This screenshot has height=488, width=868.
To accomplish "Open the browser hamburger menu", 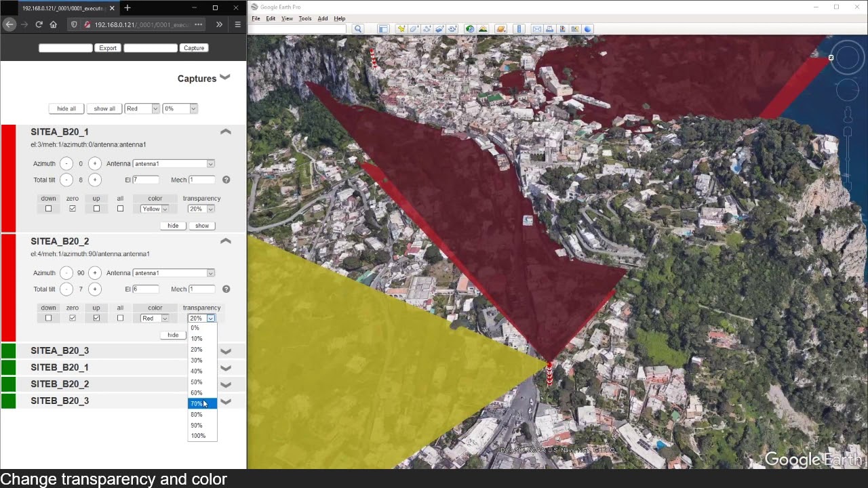I will pyautogui.click(x=237, y=24).
